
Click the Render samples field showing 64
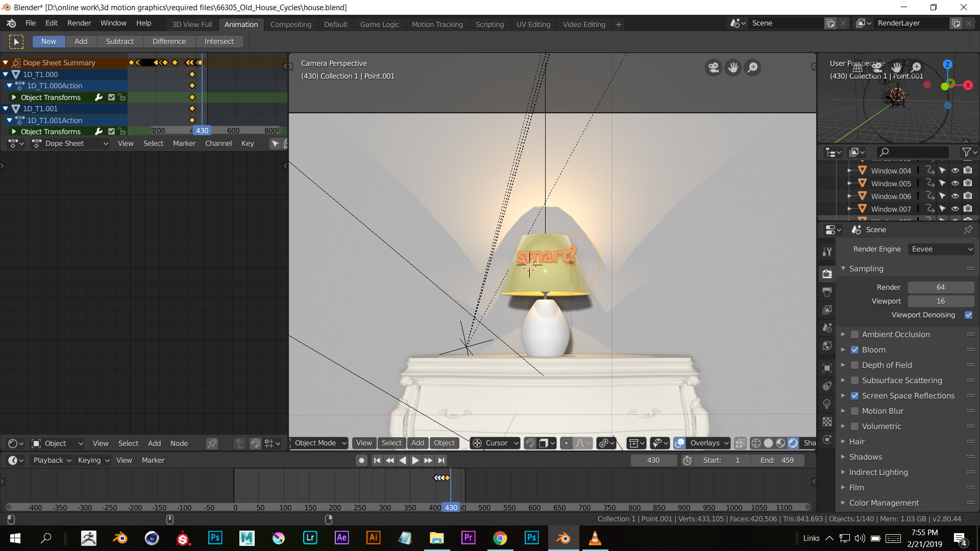tap(940, 287)
